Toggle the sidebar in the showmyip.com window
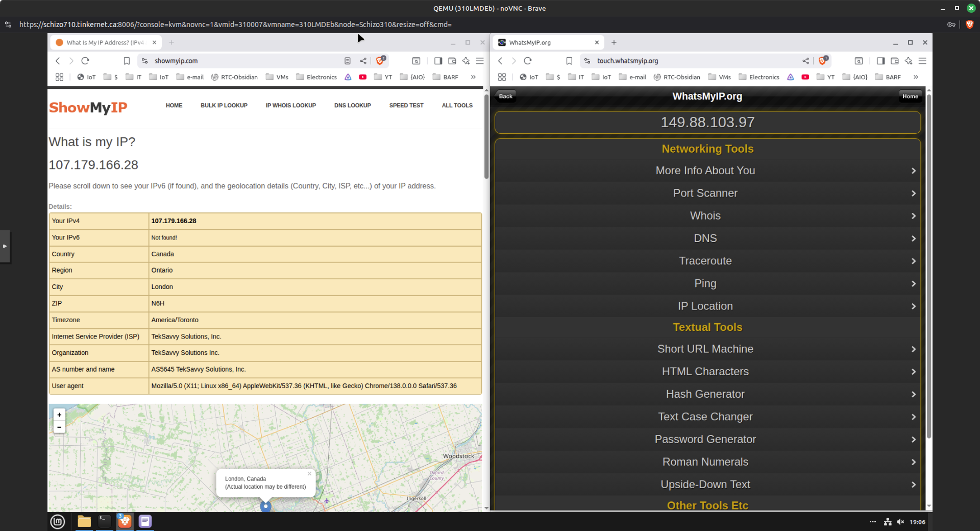This screenshot has height=531, width=980. [438, 61]
